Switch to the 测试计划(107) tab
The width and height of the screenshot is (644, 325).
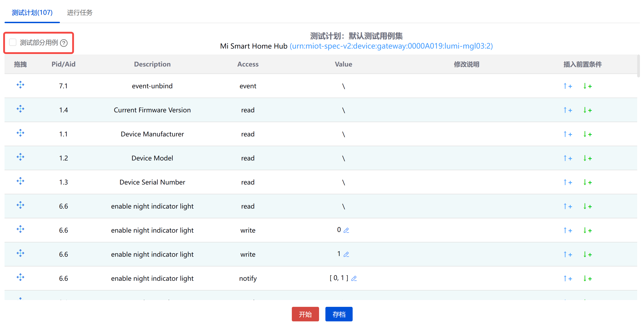coord(32,12)
